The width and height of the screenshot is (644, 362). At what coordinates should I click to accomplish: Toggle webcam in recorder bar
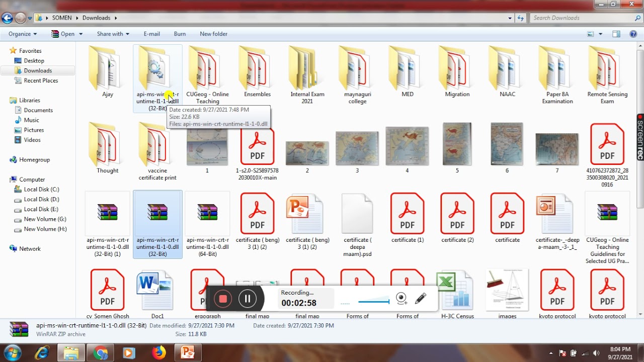pyautogui.click(x=401, y=299)
